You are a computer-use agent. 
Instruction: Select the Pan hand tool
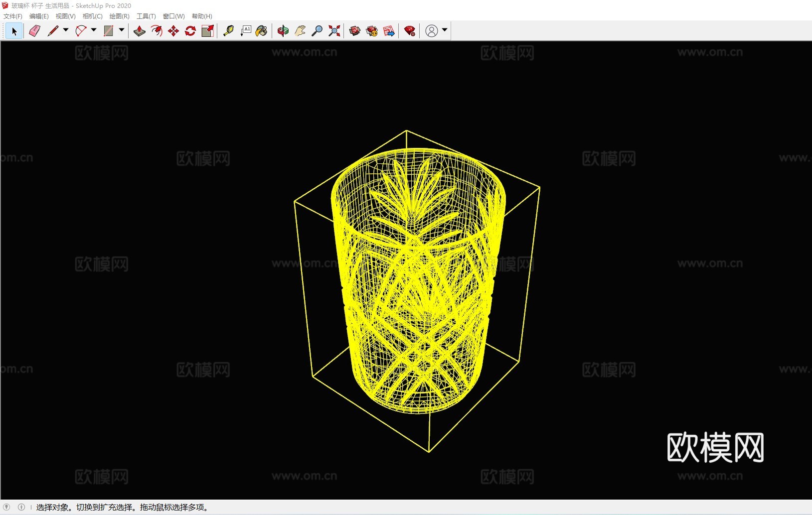click(x=300, y=31)
